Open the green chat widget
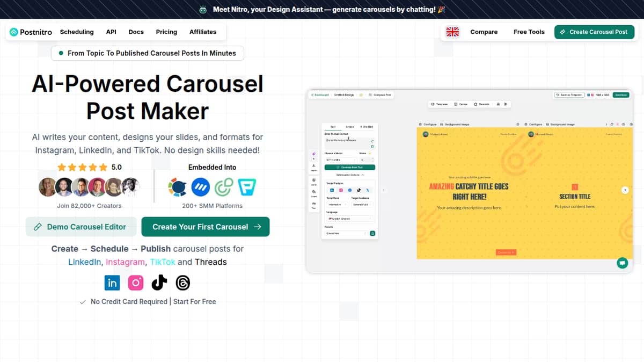The image size is (644, 362). 622,263
